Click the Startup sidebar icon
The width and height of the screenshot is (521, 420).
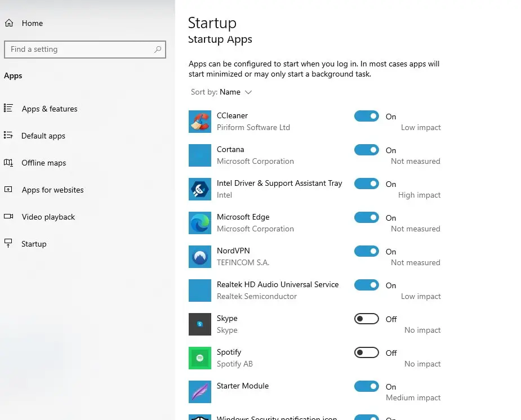8,243
